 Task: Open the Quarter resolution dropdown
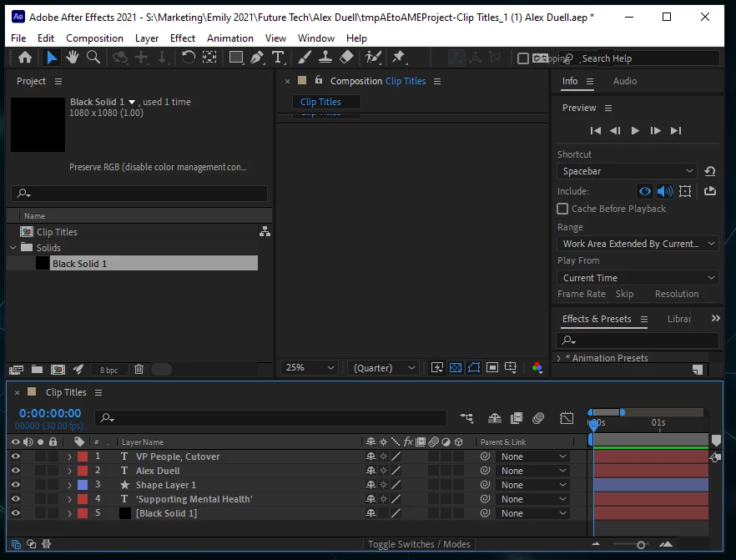pyautogui.click(x=384, y=367)
